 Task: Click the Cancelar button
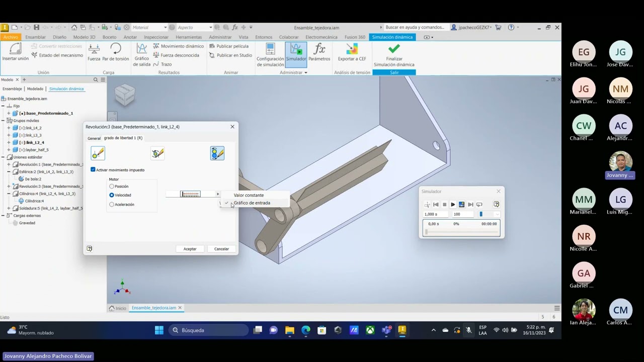pyautogui.click(x=221, y=249)
